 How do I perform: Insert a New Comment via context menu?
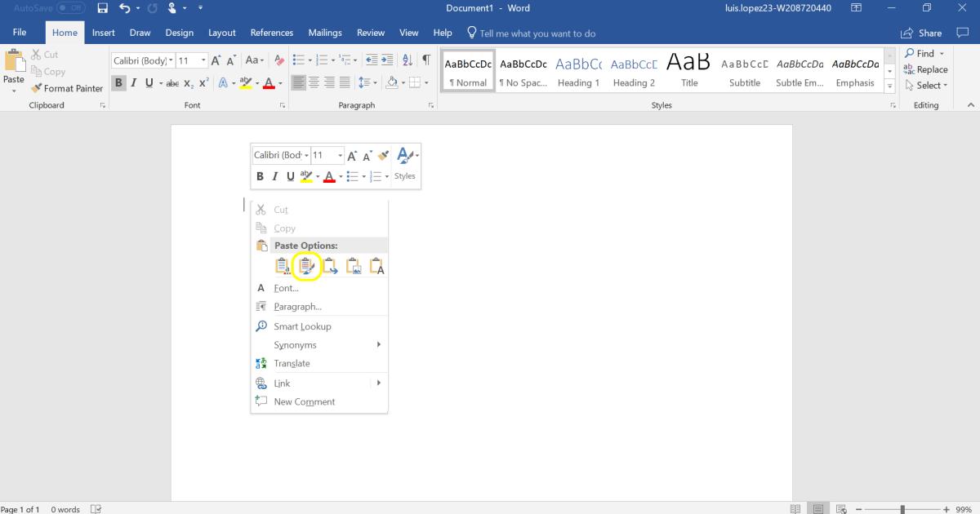pyautogui.click(x=304, y=401)
